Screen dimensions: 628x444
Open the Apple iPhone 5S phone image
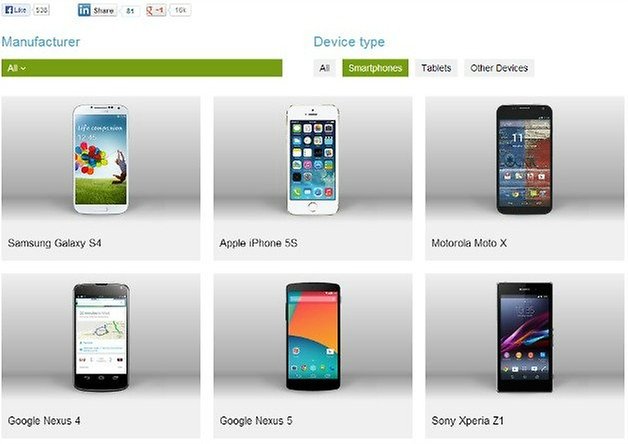click(313, 159)
